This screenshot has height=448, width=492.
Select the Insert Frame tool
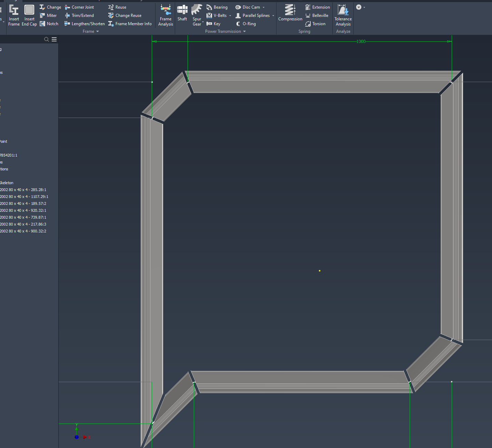(x=14, y=15)
